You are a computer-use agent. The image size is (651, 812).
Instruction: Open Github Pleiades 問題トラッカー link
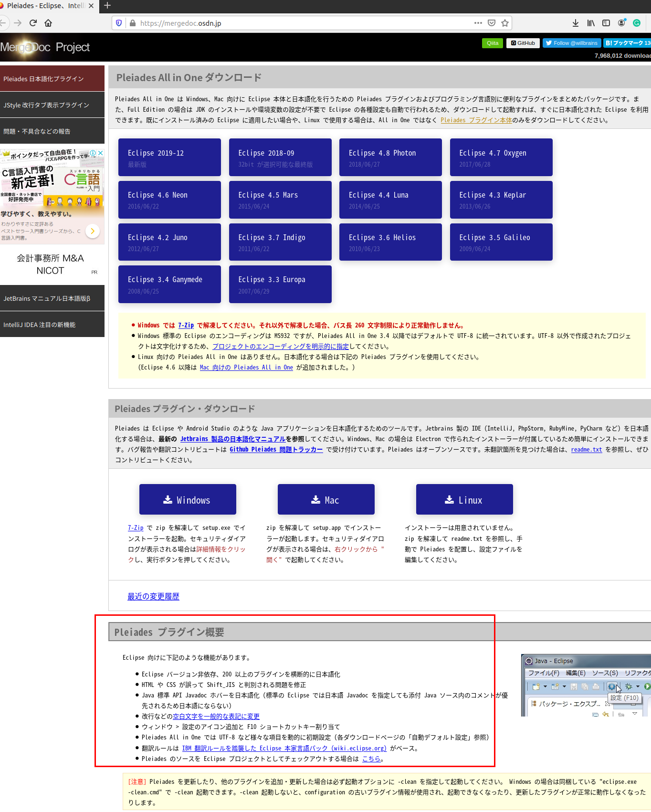[276, 450]
